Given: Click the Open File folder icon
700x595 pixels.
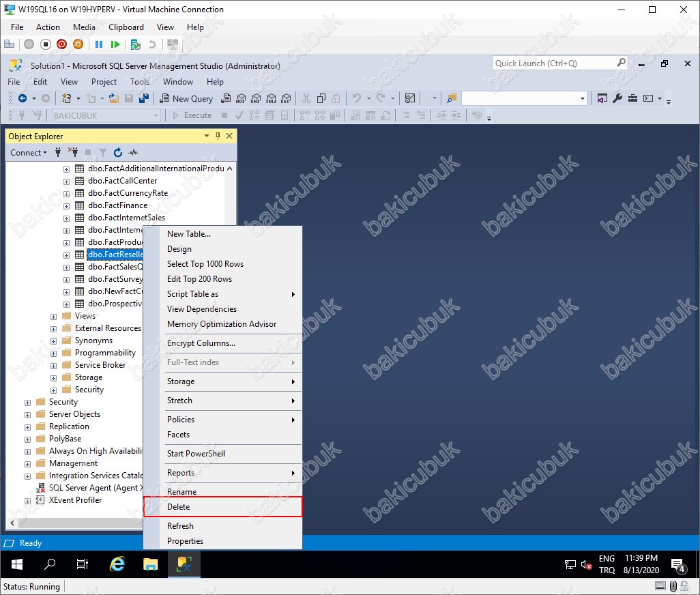Looking at the screenshot, I should pos(114,98).
